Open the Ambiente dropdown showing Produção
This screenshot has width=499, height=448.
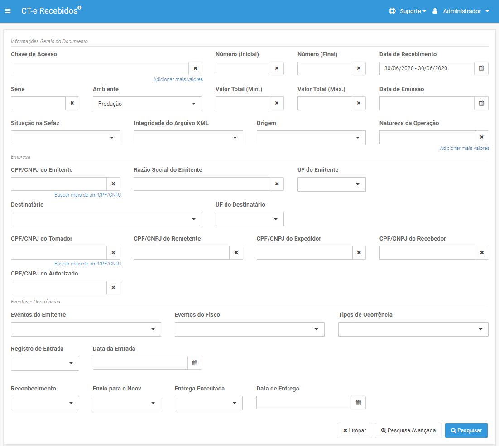coord(147,104)
